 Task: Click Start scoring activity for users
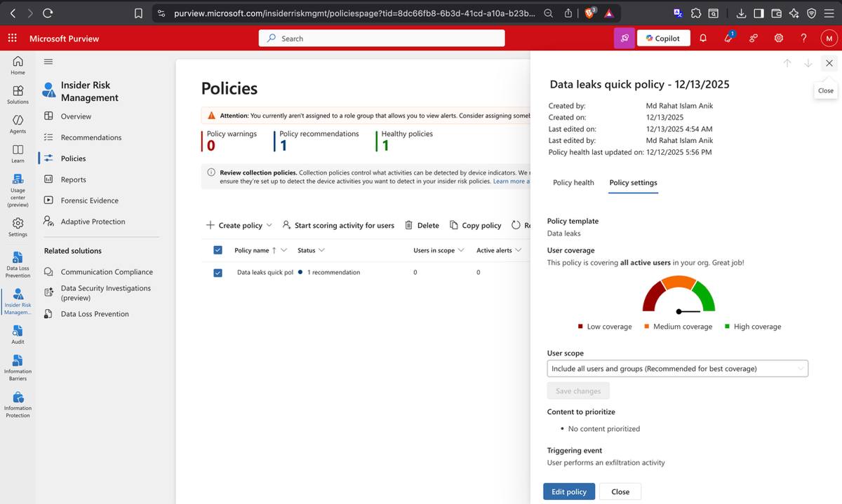(338, 225)
